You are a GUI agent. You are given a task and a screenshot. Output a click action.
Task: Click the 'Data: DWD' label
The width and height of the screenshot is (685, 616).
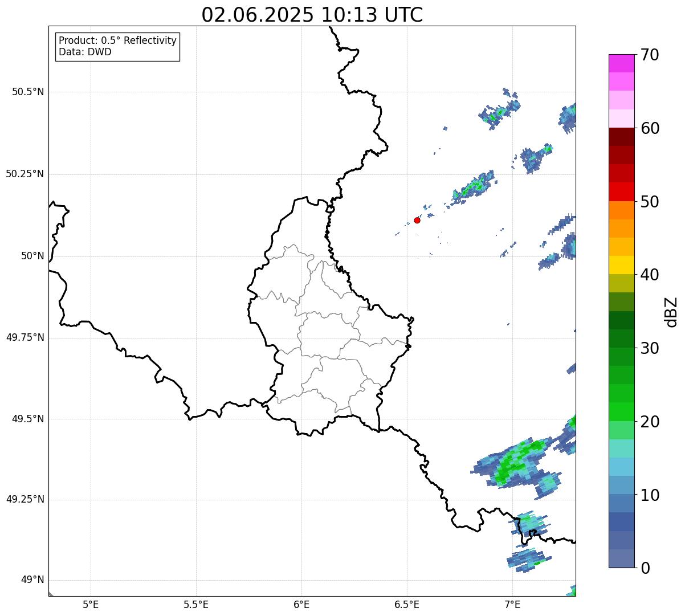pos(85,52)
